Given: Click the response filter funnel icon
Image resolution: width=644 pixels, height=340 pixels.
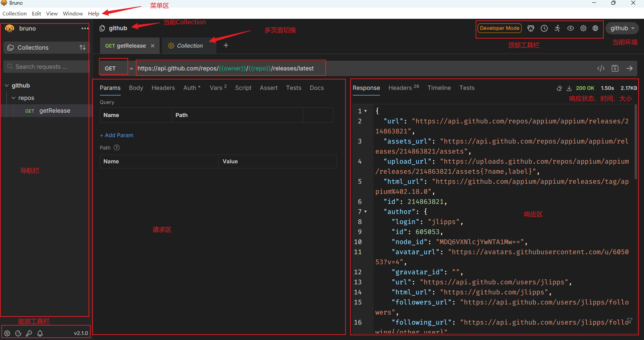Looking at the screenshot, I should [x=630, y=321].
